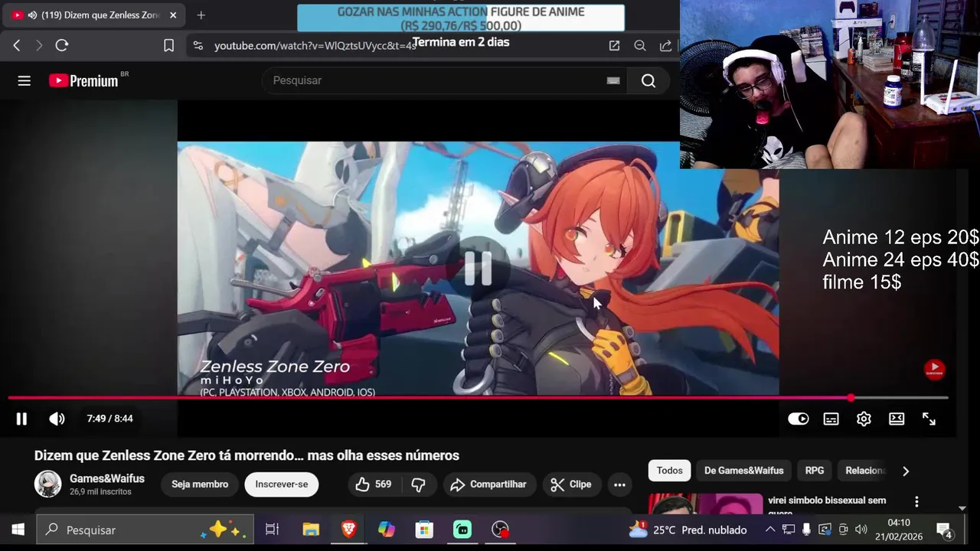Select the Relacionados filter chip
Screen dimensions: 980x551
point(865,471)
